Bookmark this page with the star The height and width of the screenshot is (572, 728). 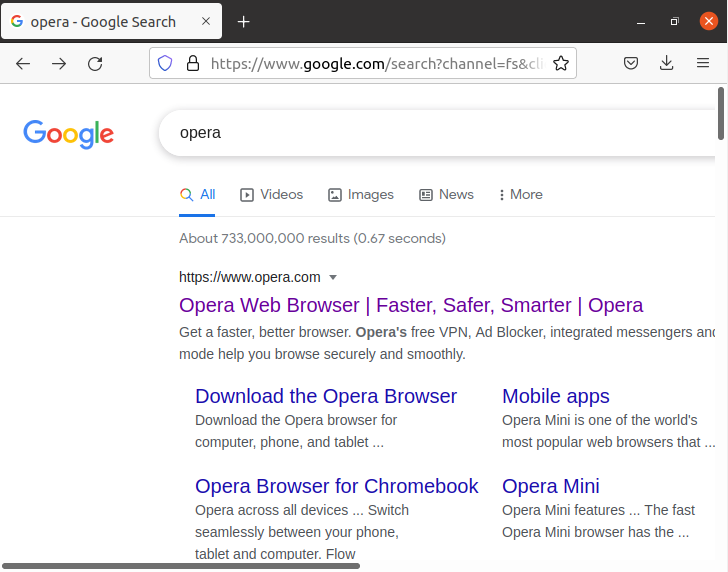(x=561, y=63)
